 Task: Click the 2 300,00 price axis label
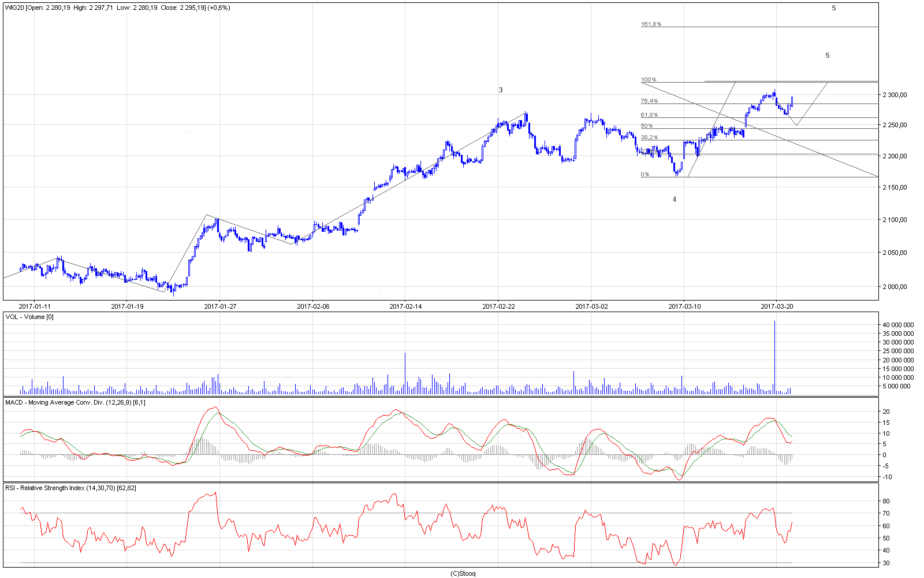click(x=895, y=95)
